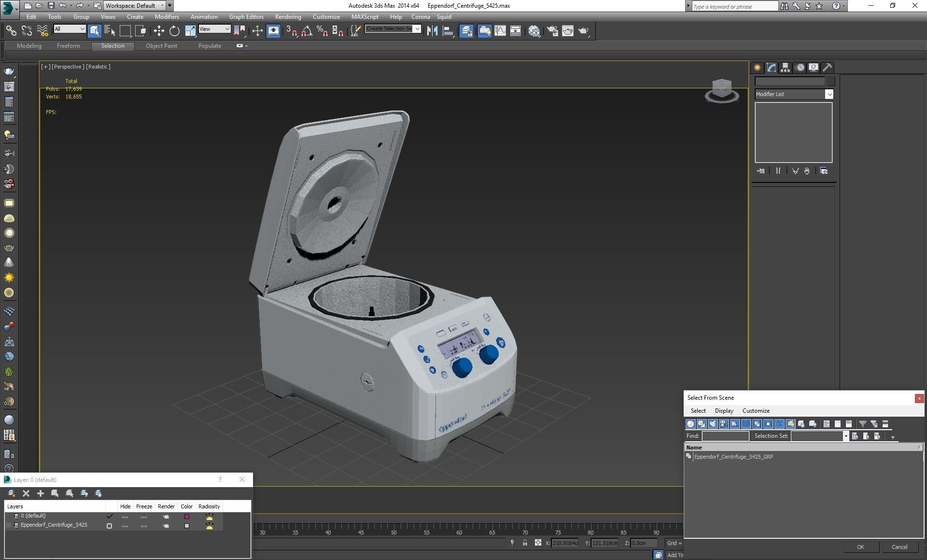This screenshot has height=560, width=927.
Task: Select the Link tool in the main toolbar
Action: (x=11, y=31)
